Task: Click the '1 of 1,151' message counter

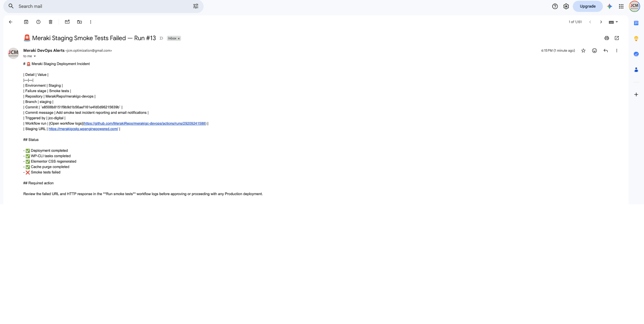Action: click(x=575, y=22)
